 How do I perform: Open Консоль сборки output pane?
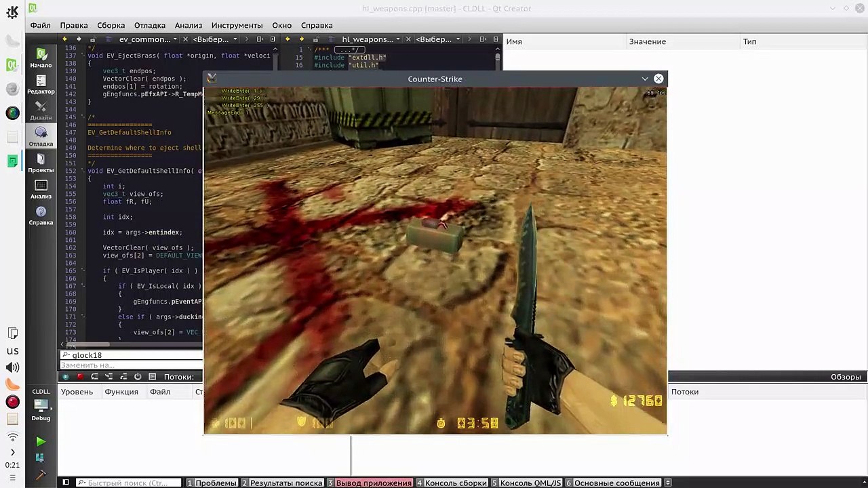[452, 483]
